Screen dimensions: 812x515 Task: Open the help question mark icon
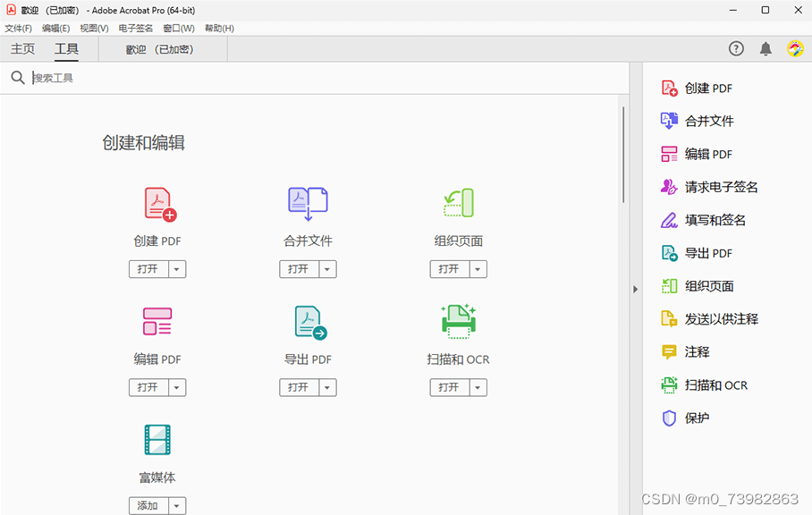(x=736, y=48)
